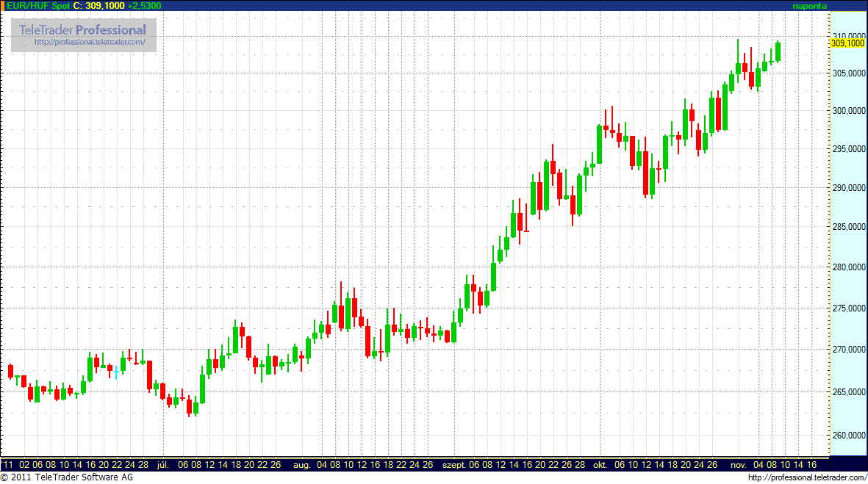Click the naponta interval label

(809, 6)
